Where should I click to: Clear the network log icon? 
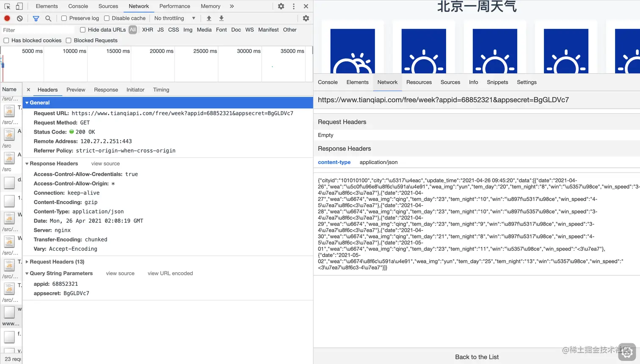point(19,18)
